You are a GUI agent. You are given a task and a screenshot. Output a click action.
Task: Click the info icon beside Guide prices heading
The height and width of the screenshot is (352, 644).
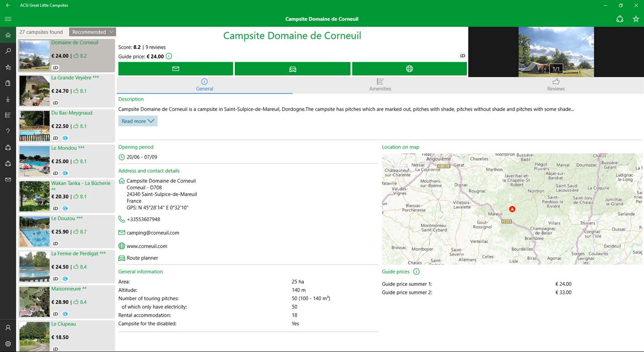pyautogui.click(x=416, y=272)
